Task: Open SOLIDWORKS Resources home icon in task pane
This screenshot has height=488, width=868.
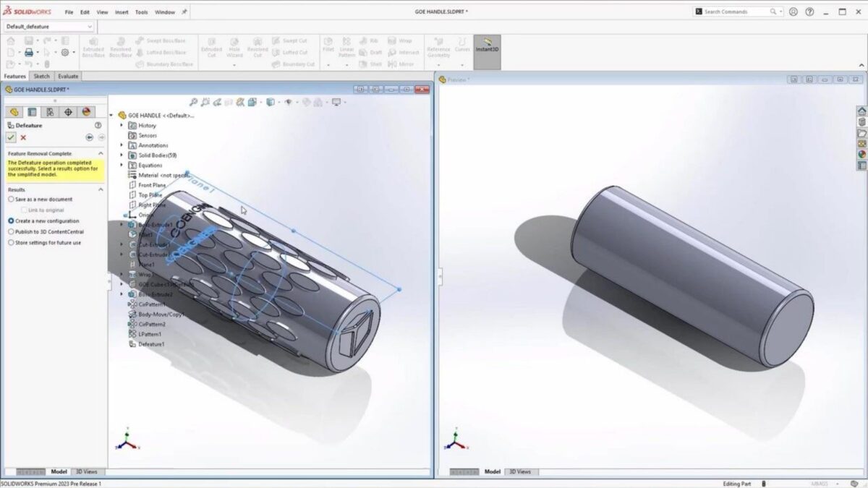Action: click(861, 111)
